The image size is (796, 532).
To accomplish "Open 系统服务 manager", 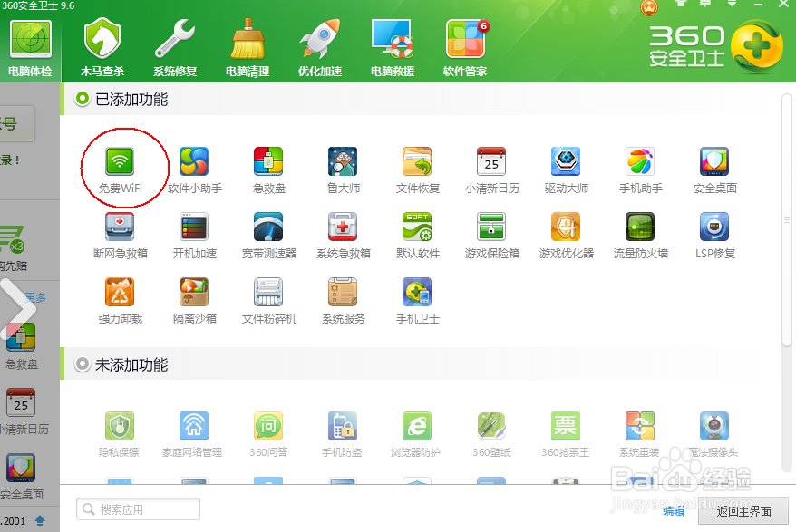I will click(x=344, y=301).
